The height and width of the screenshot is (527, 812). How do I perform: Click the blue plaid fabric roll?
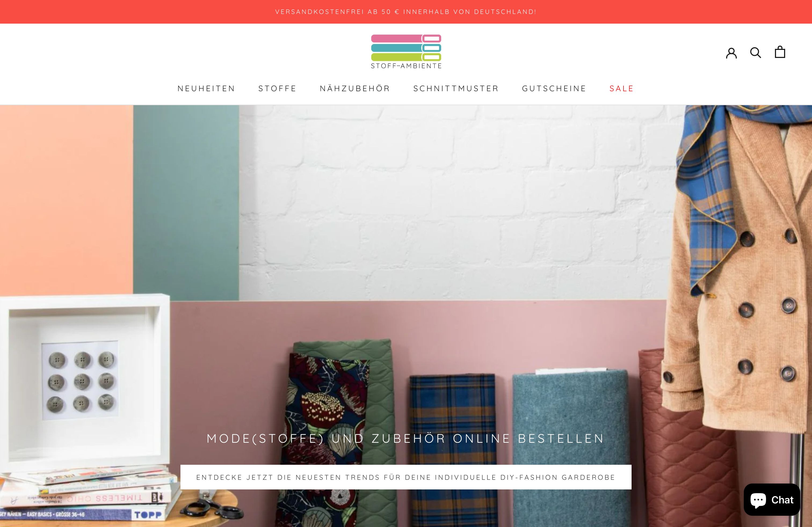click(x=453, y=450)
